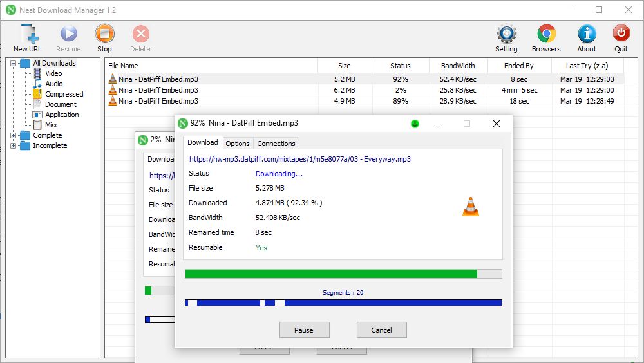Select the file row showing 5.2 MB size
Image resolution: width=644 pixels, height=363 pixels.
point(365,79)
